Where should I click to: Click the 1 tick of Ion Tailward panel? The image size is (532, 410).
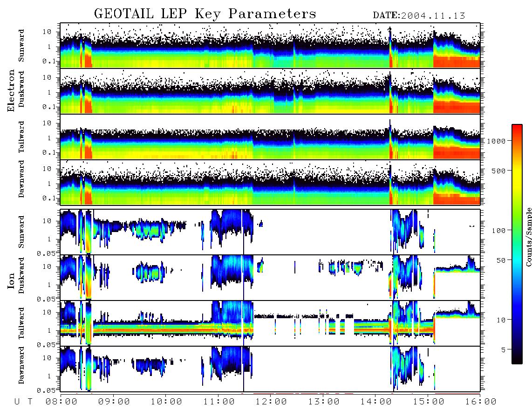tap(49, 330)
